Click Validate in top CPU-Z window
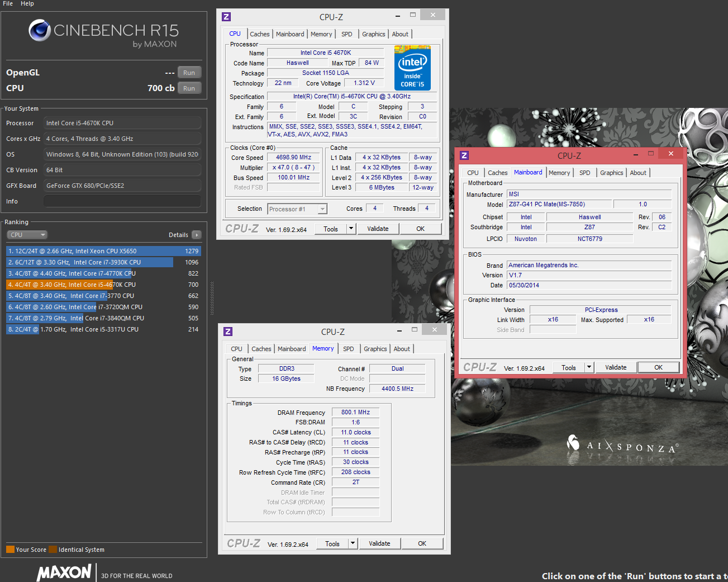The image size is (728, 582). (378, 229)
